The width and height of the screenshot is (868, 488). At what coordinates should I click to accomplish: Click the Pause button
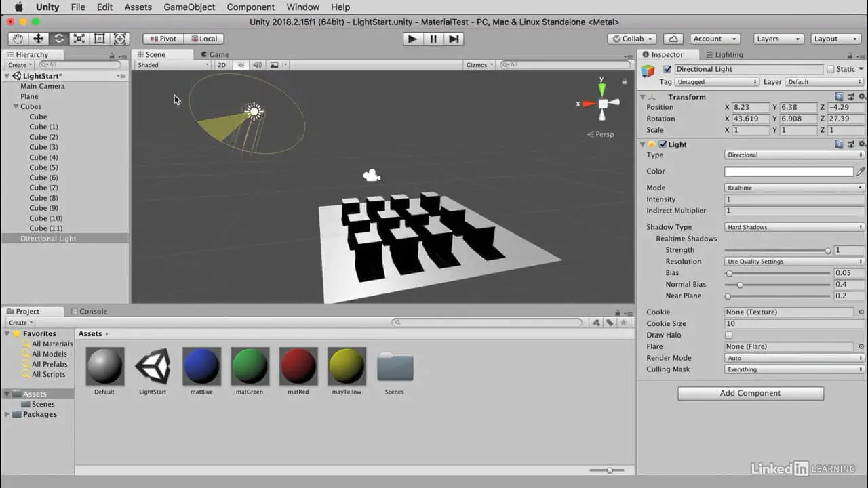point(433,39)
